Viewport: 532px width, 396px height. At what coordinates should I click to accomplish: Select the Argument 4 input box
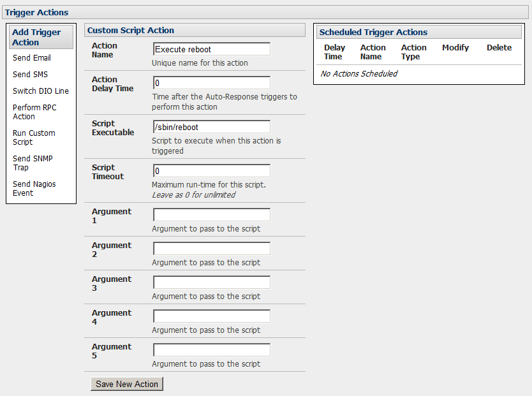(211, 316)
